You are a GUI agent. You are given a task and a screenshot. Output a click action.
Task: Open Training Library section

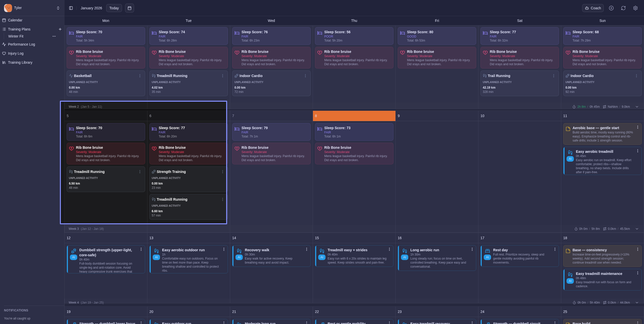[20, 62]
